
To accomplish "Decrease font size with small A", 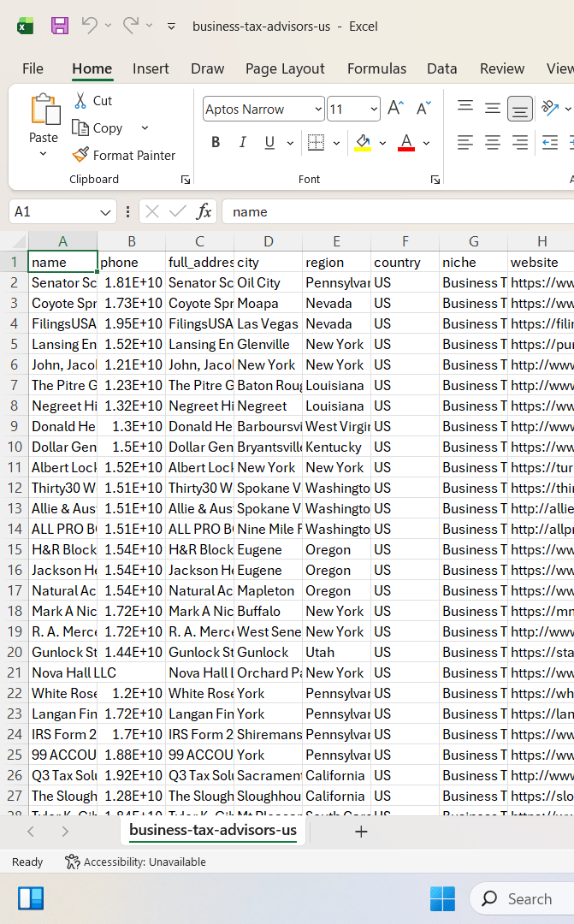I will (423, 108).
